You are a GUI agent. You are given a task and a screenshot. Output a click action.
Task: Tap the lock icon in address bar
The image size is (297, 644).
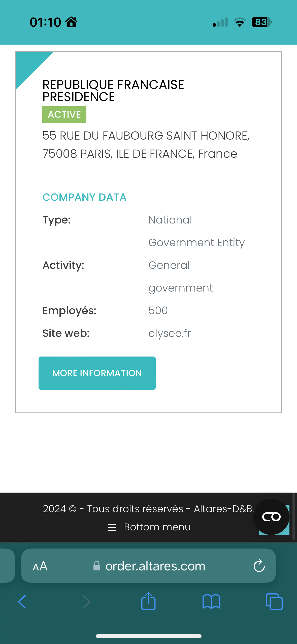(x=97, y=566)
